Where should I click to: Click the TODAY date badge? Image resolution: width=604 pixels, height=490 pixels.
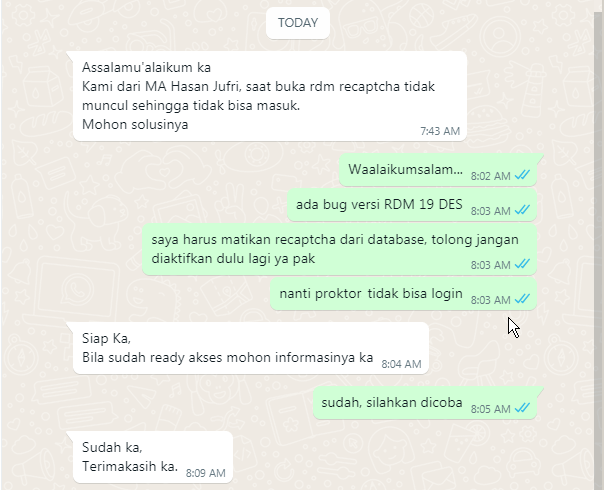click(298, 23)
